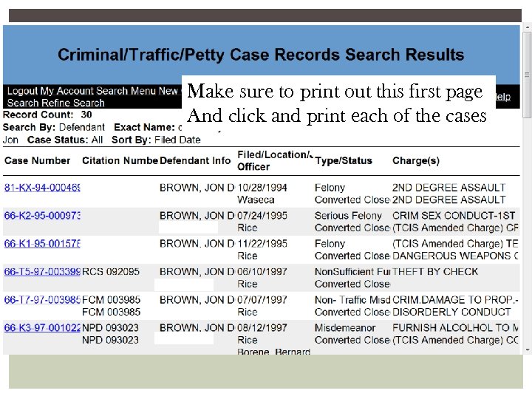Click officer name Borene, Bernard

(274, 351)
